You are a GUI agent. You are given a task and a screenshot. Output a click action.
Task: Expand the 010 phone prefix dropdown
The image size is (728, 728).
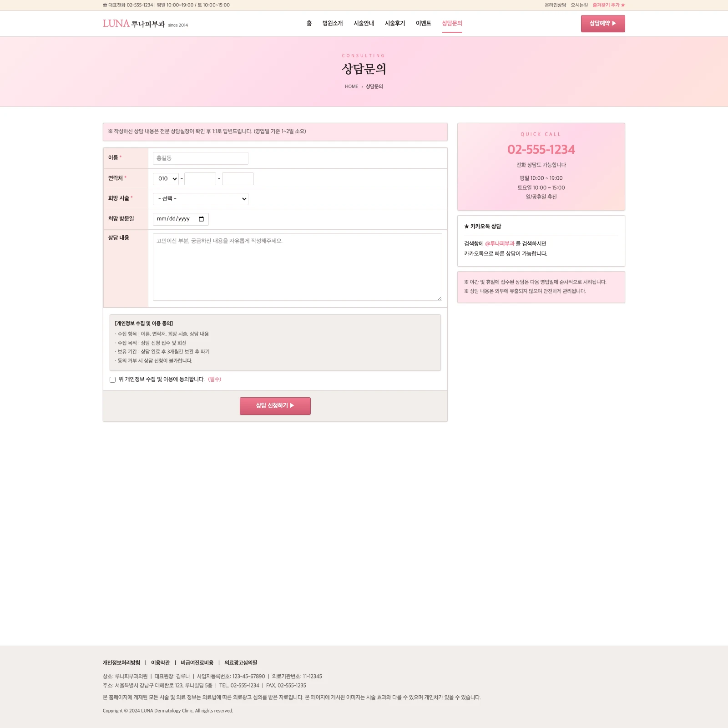point(166,179)
